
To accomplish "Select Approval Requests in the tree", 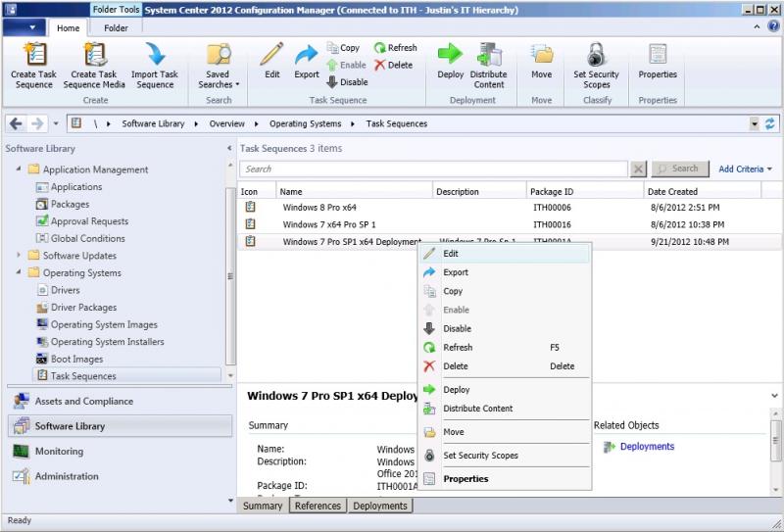I will [89, 221].
